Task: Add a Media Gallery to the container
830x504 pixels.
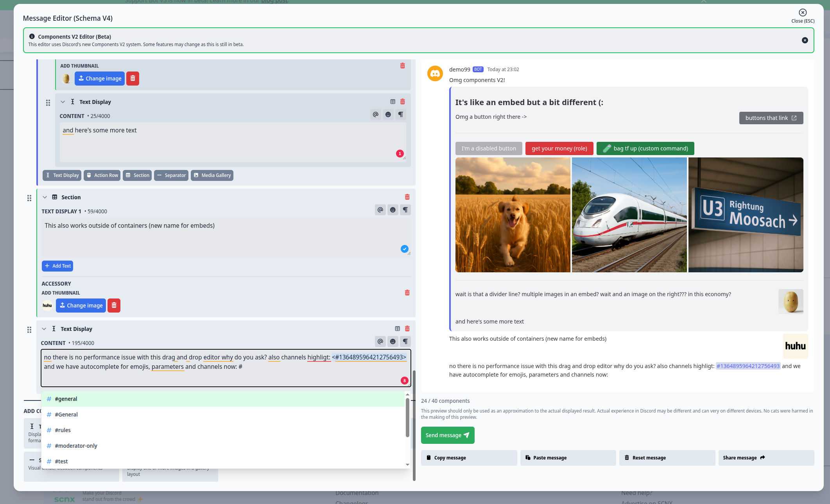Action: [x=212, y=175]
